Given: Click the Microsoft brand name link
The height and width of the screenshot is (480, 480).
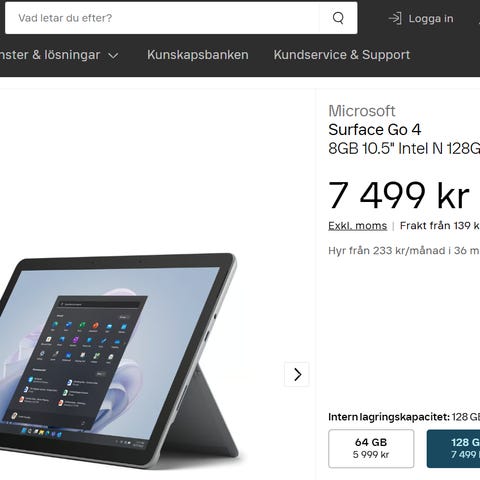Looking at the screenshot, I should pos(362,111).
